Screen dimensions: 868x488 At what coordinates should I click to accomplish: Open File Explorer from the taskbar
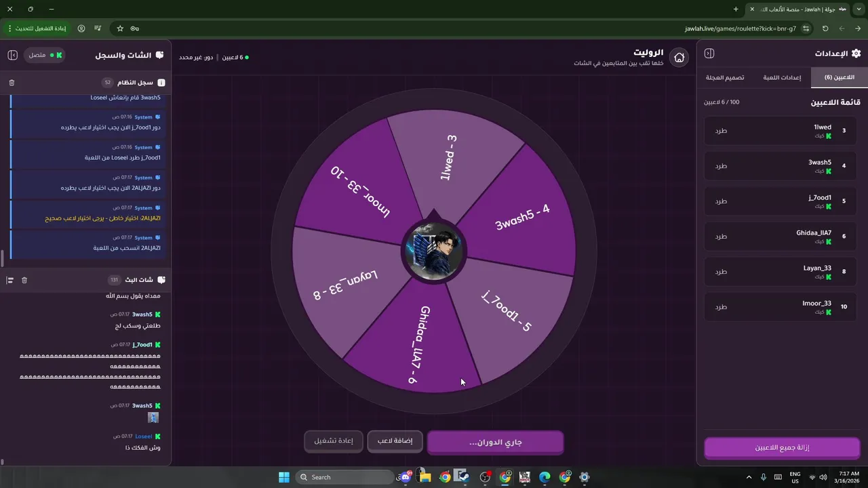click(425, 477)
